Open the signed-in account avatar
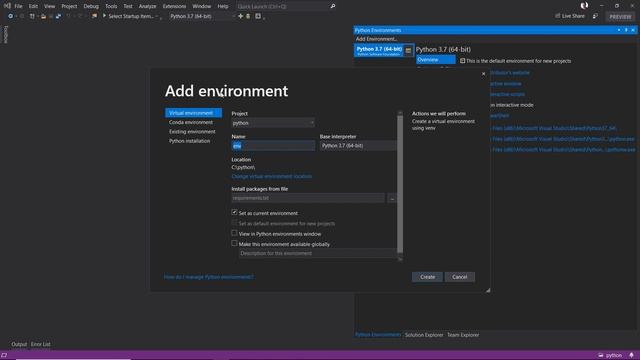This screenshot has width=640, height=360. pos(584,5)
